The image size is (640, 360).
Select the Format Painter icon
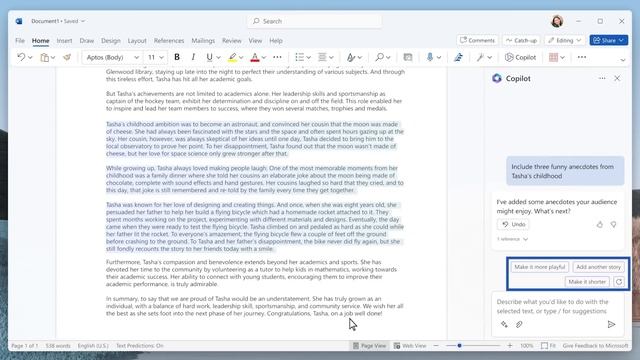coord(67,58)
